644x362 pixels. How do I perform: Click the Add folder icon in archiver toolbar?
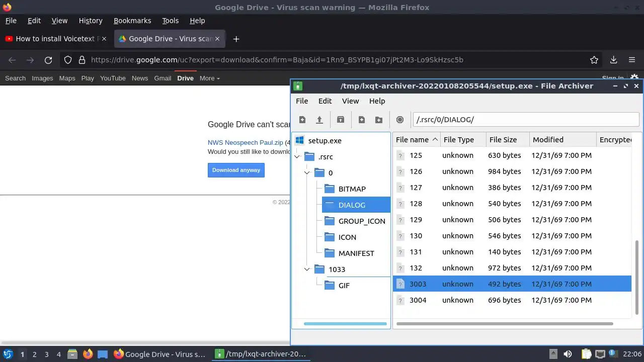click(379, 120)
